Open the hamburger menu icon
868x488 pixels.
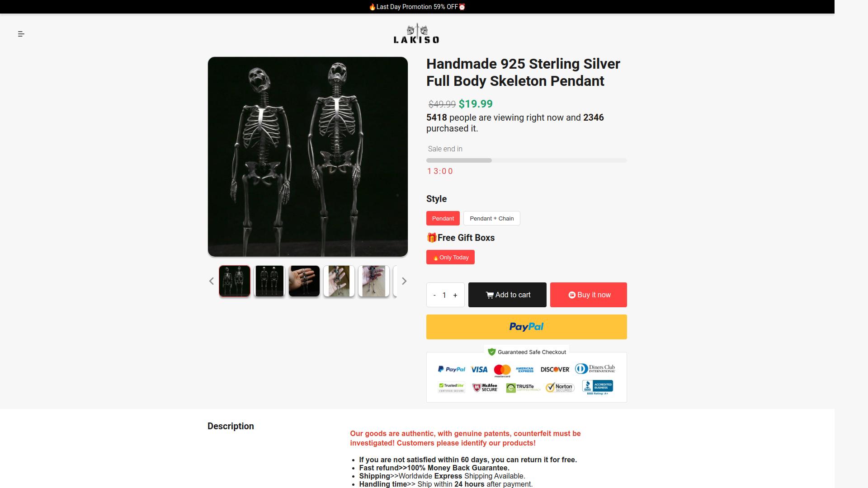tap(21, 34)
